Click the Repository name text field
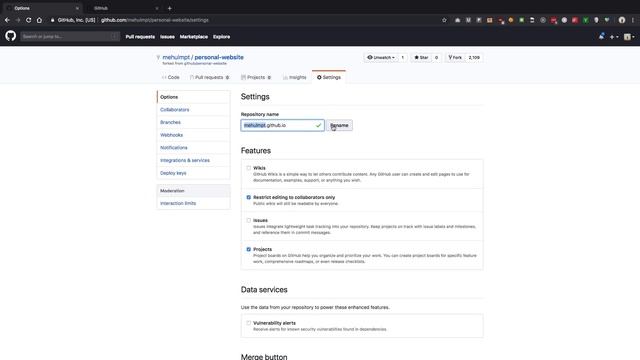The image size is (640, 360). [x=282, y=125]
